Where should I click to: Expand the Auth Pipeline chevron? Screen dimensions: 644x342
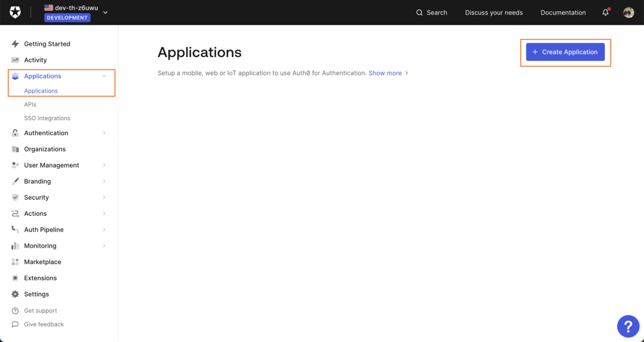(x=104, y=230)
